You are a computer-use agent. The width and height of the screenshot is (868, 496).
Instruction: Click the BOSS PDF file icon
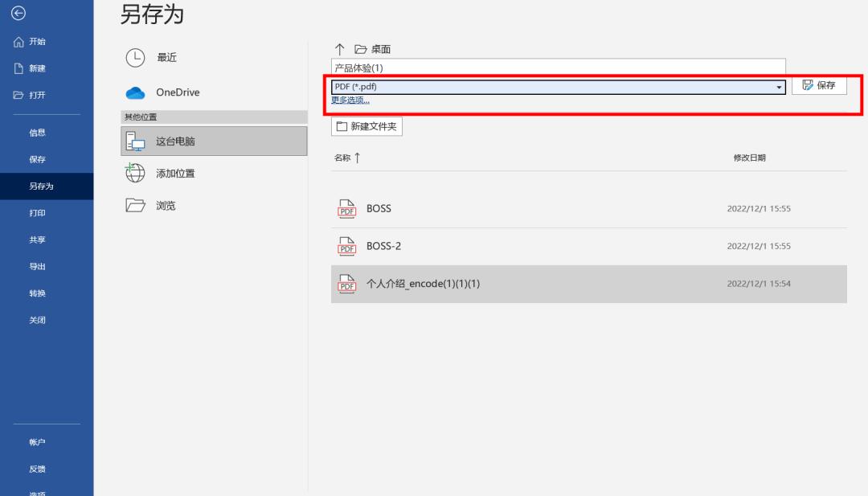347,209
